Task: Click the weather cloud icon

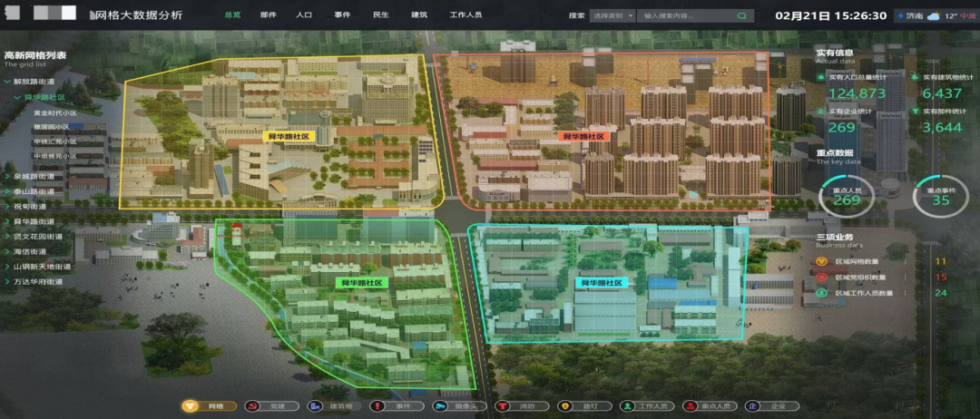Action: coord(934,15)
